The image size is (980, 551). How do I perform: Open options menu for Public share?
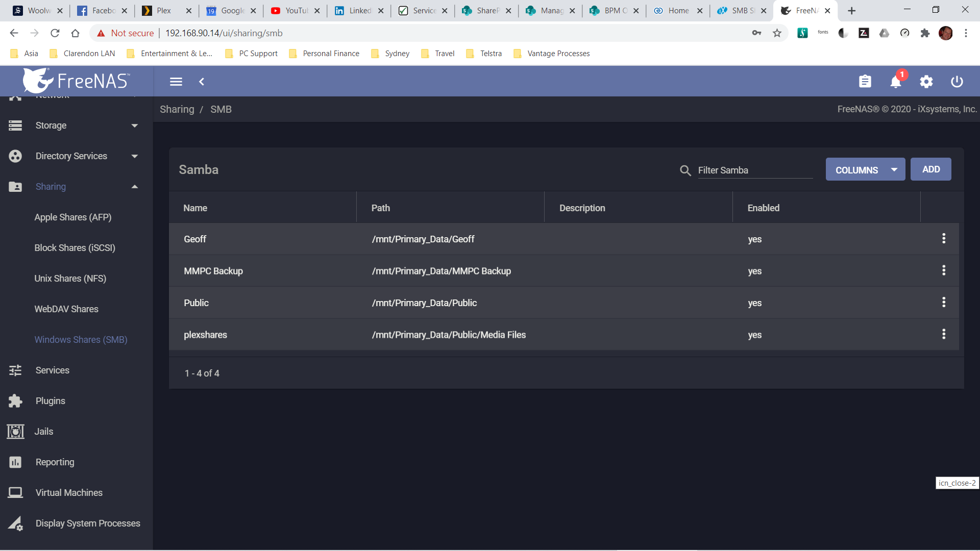[943, 302]
